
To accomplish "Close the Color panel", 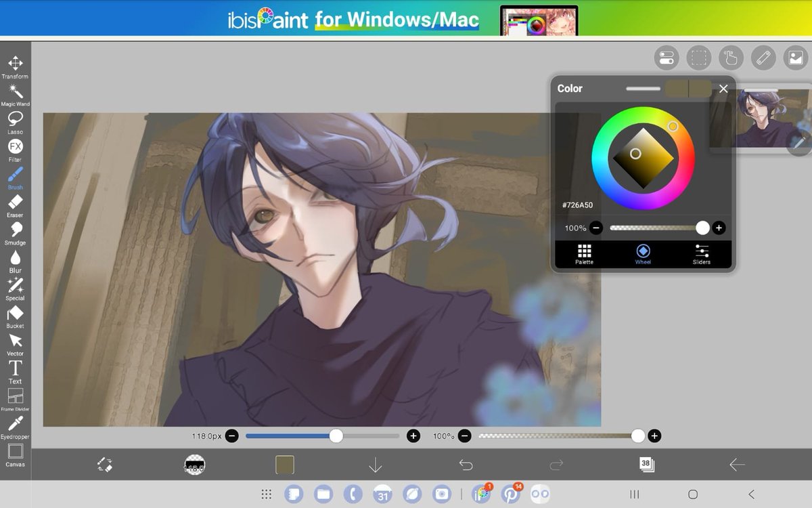I will [x=723, y=89].
